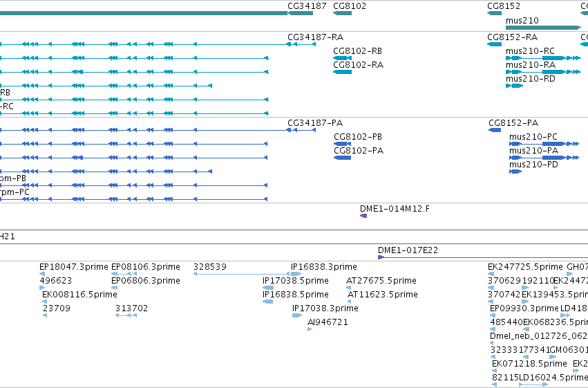Open EST label EP08106.3prime
The width and height of the screenshot is (588, 388).
146,267
